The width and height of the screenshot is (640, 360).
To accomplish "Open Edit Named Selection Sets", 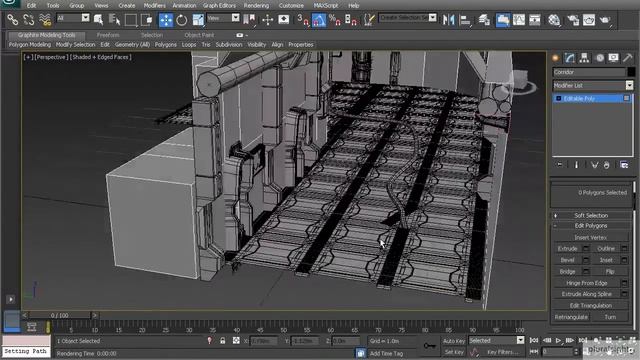I will click(x=369, y=20).
